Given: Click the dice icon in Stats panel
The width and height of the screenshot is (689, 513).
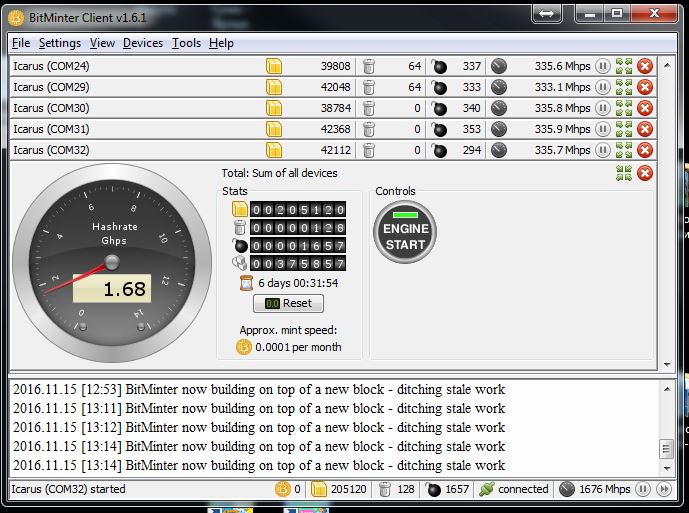Looking at the screenshot, I should pos(240,263).
